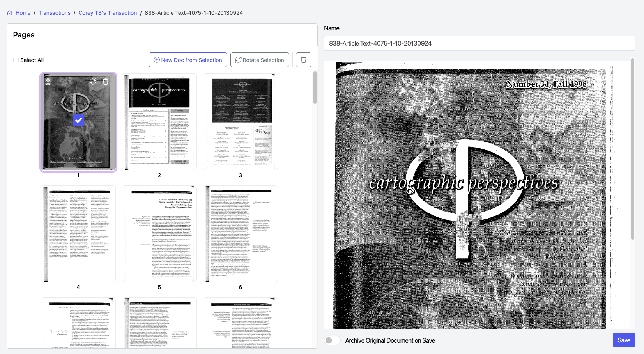Select page 4 thumbnail
This screenshot has width=644, height=354.
pos(78,234)
